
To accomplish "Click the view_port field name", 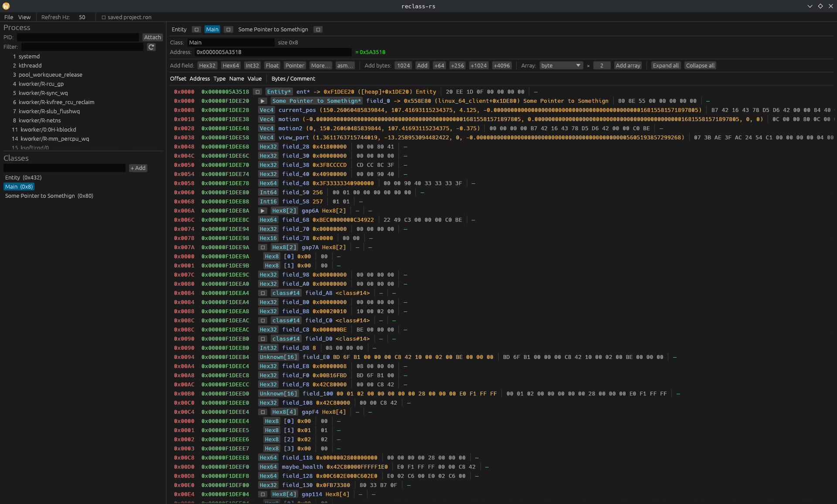I will [x=293, y=138].
